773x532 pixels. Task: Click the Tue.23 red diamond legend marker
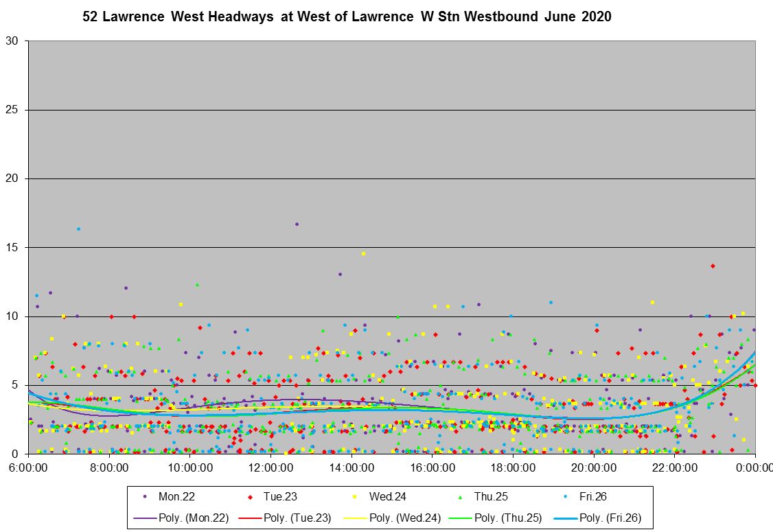coord(251,496)
